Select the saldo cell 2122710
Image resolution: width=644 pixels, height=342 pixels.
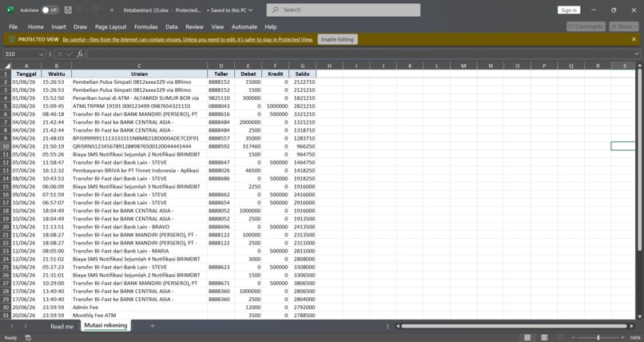(x=302, y=82)
